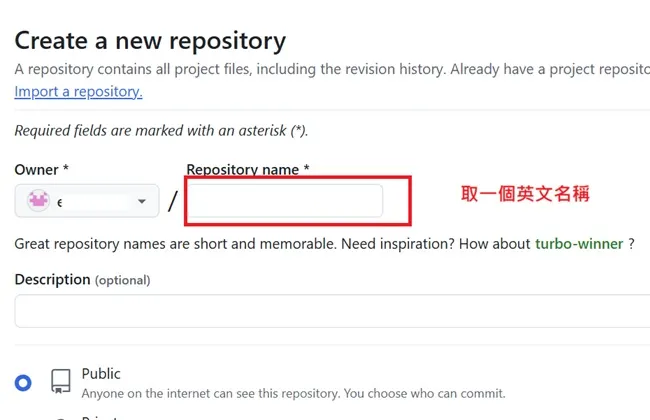Click the "Great repository names" hint text
This screenshot has width=650, height=420.
pyautogui.click(x=270, y=244)
